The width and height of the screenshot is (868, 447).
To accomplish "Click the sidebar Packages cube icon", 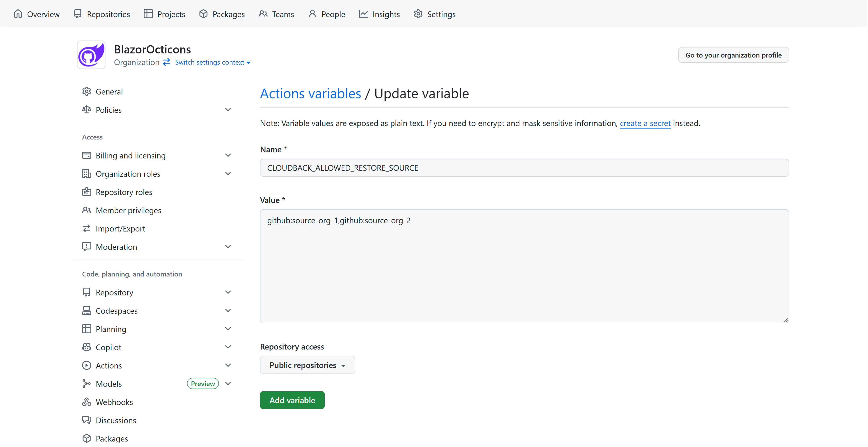I will click(x=87, y=438).
